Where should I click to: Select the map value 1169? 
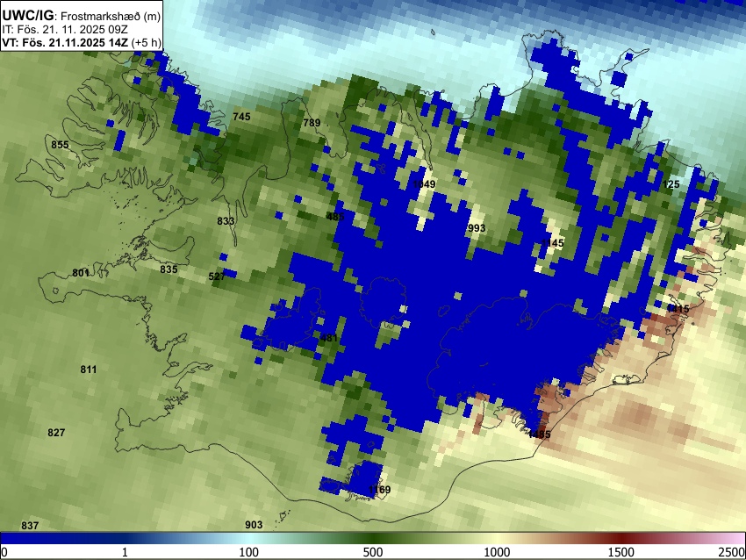pyautogui.click(x=379, y=490)
